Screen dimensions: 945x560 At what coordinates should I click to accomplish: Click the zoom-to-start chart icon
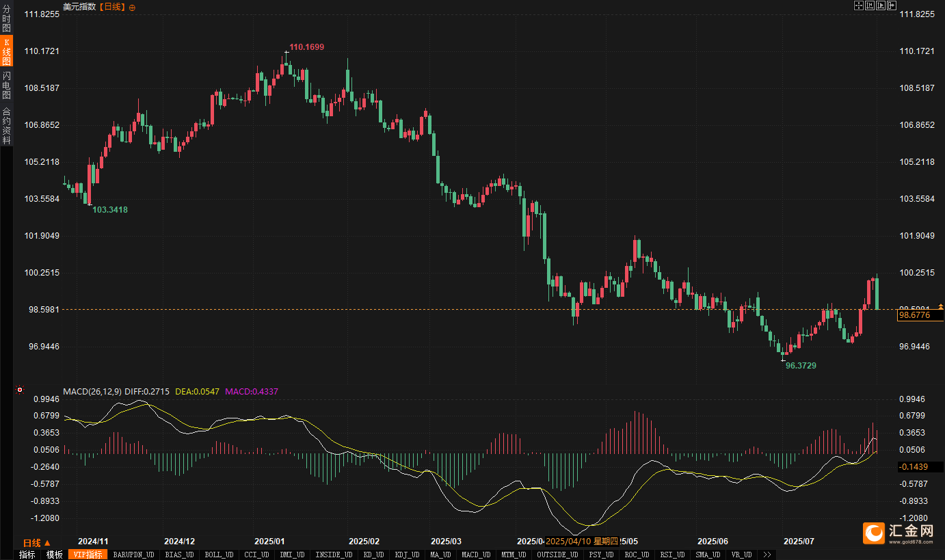tap(870, 5)
